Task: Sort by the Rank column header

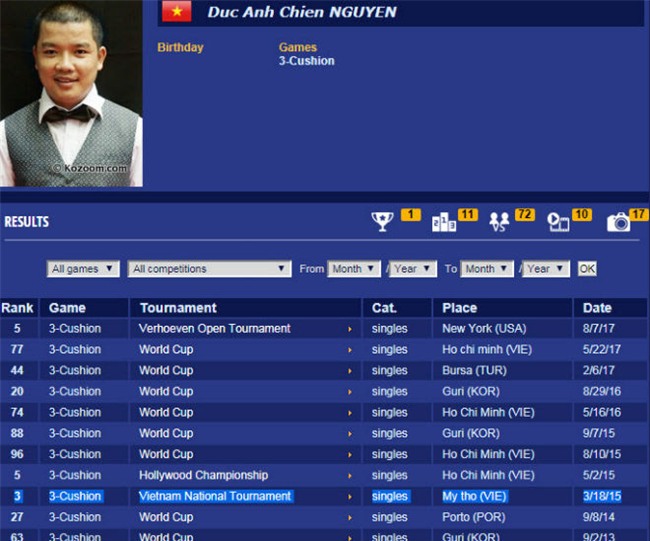Action: coord(18,308)
